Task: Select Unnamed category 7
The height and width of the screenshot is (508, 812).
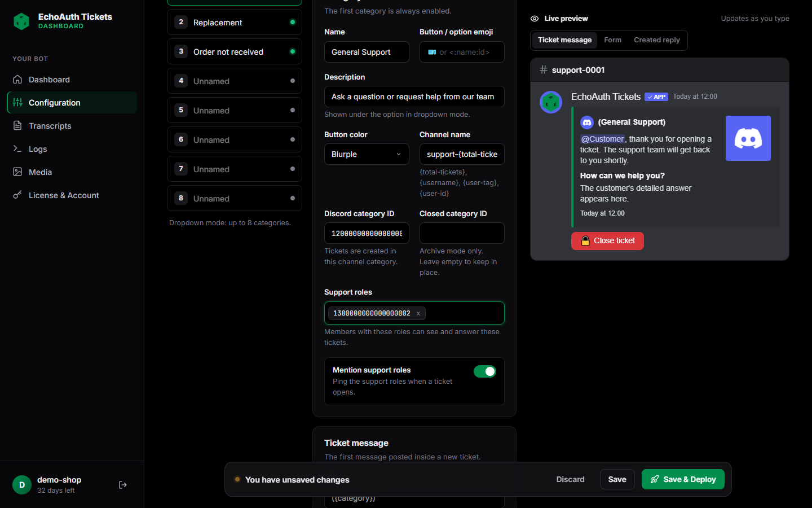Action: (x=235, y=169)
